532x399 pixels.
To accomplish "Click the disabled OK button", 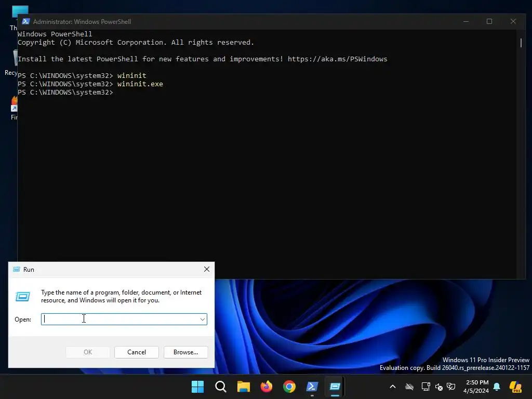I will pos(87,352).
